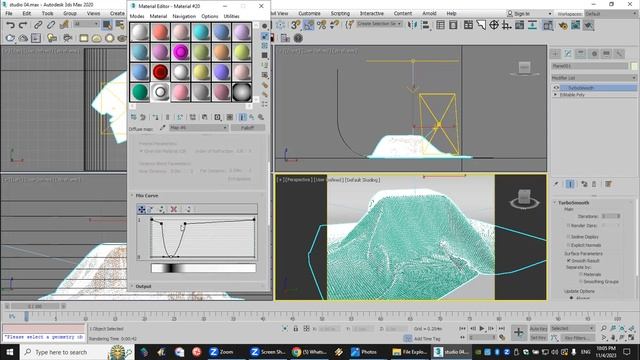Click the eyedropper beside the Map #6 dropdown
Viewport: 640px width, 360px height.
tap(162, 128)
